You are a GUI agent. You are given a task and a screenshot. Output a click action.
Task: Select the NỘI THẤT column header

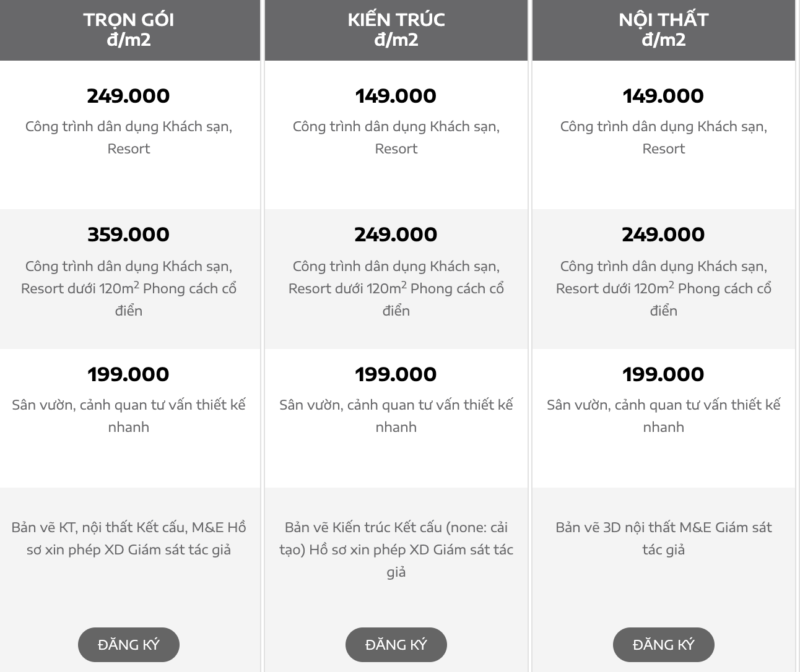click(664, 30)
